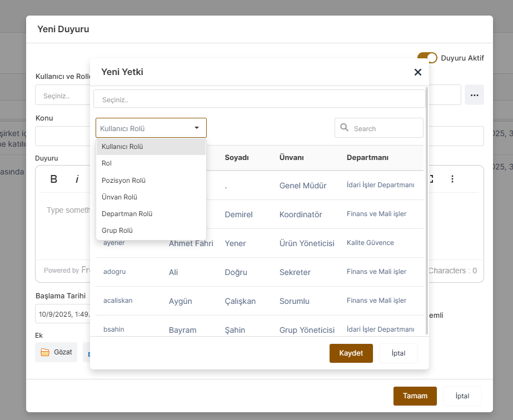This screenshot has height=420, width=513.
Task: Choose Grup Rolü in the dropdown
Action: tap(117, 231)
